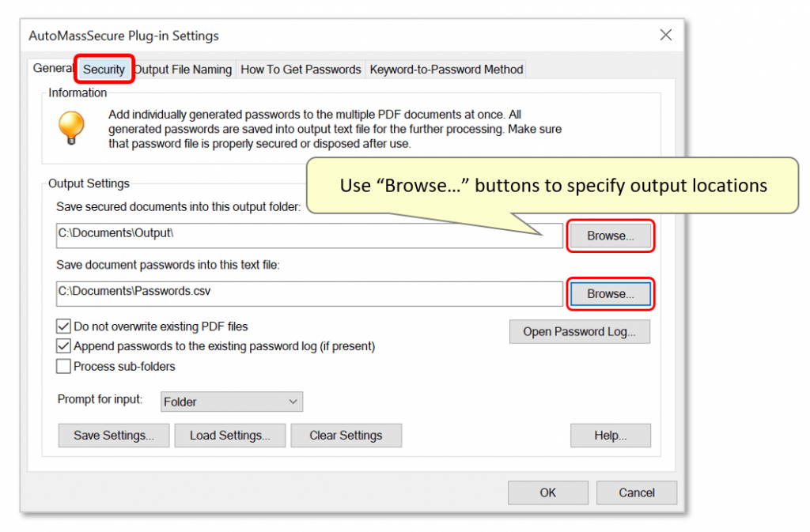The height and width of the screenshot is (532, 810).
Task: Open the Security tab
Action: pos(104,69)
